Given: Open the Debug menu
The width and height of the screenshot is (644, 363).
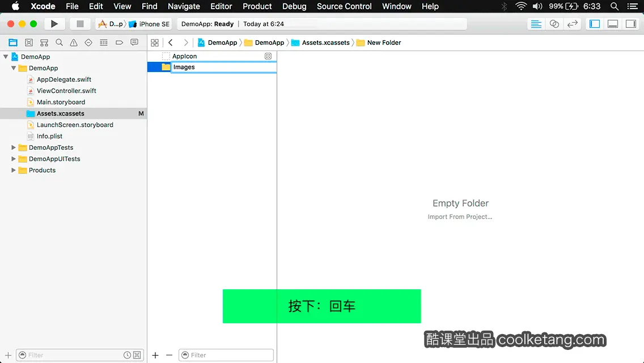Looking at the screenshot, I should [x=294, y=6].
